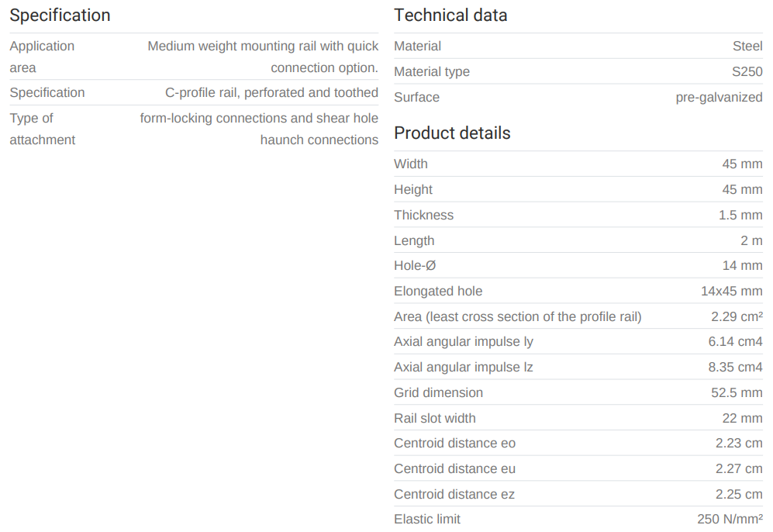The image size is (773, 532).
Task: Select the Elongated hole value 14x45 mm
Action: coord(731,292)
